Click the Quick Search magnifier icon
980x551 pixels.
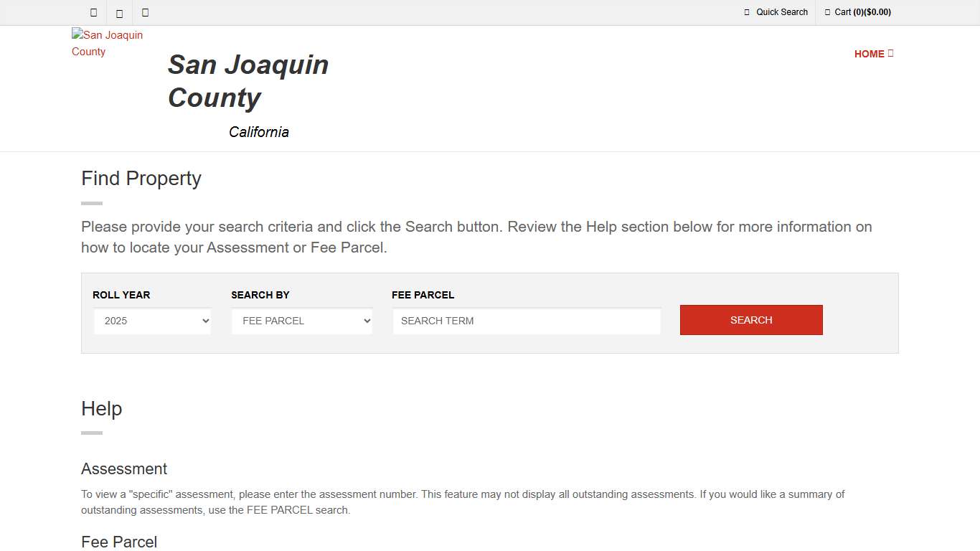[746, 12]
